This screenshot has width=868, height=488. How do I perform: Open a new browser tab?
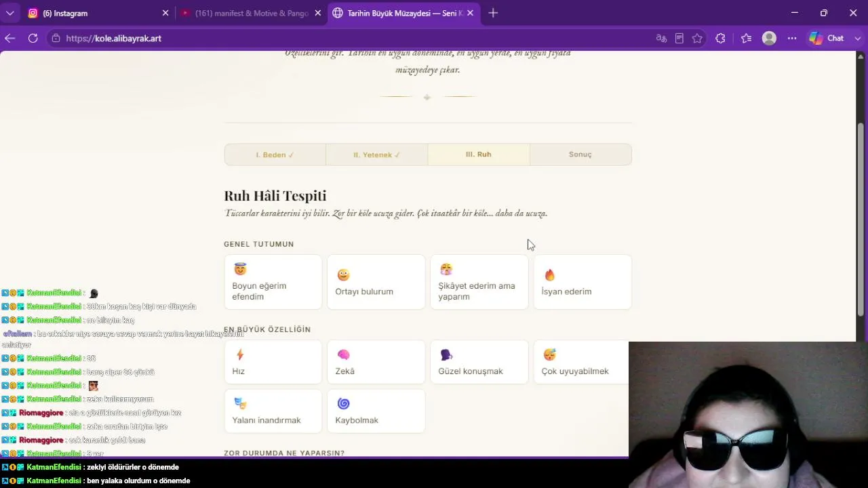[x=493, y=13]
